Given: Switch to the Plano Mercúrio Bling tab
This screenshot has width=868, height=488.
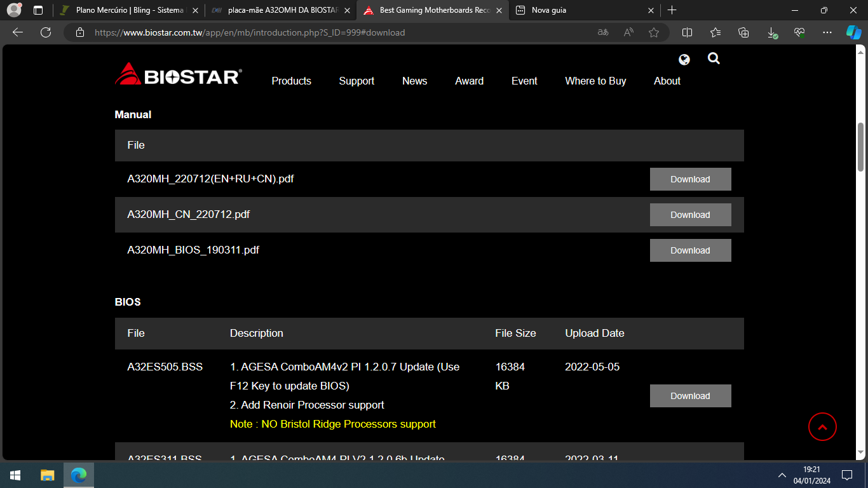Looking at the screenshot, I should click(130, 10).
